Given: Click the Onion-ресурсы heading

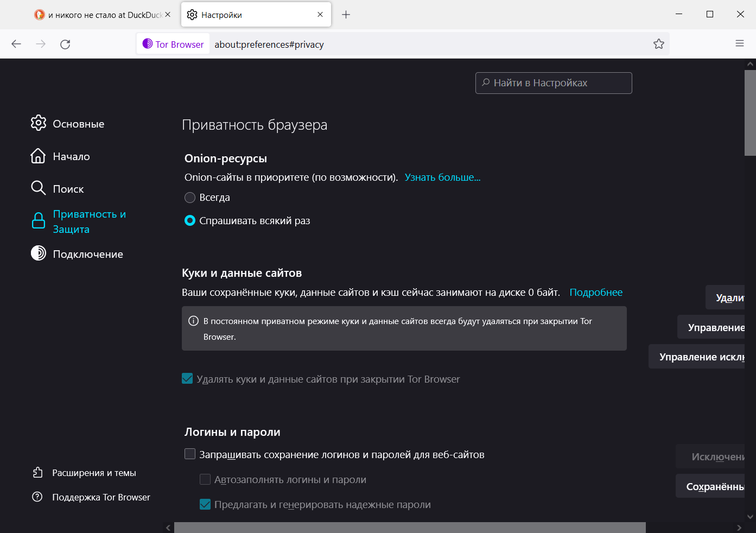Looking at the screenshot, I should tap(226, 158).
